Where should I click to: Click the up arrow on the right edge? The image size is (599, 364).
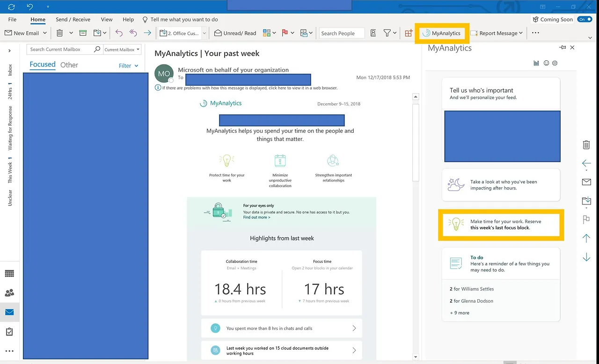pyautogui.click(x=586, y=238)
